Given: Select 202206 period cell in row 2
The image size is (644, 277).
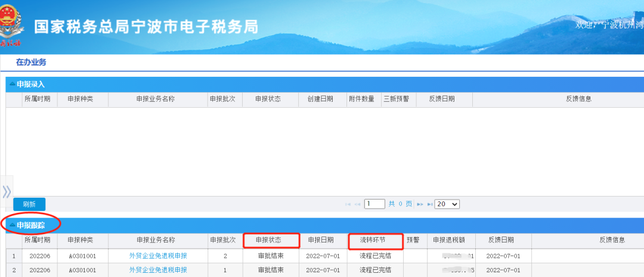Looking at the screenshot, I should click(x=40, y=270).
